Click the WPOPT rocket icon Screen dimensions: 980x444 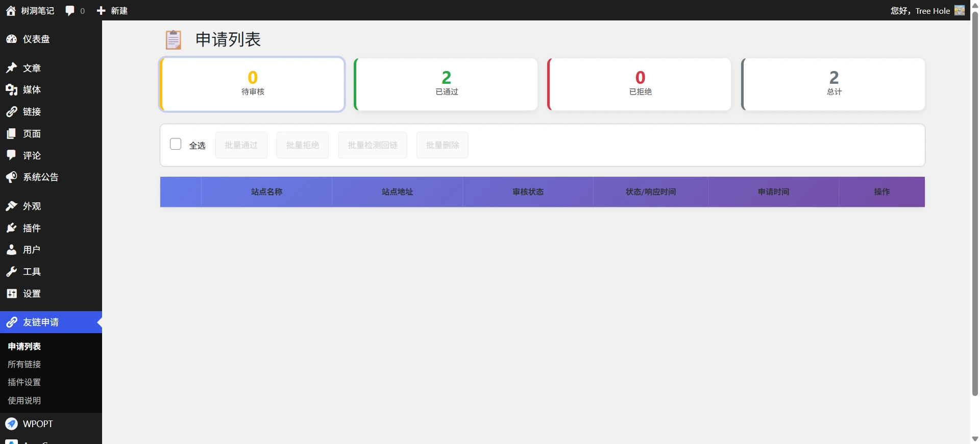[11, 424]
